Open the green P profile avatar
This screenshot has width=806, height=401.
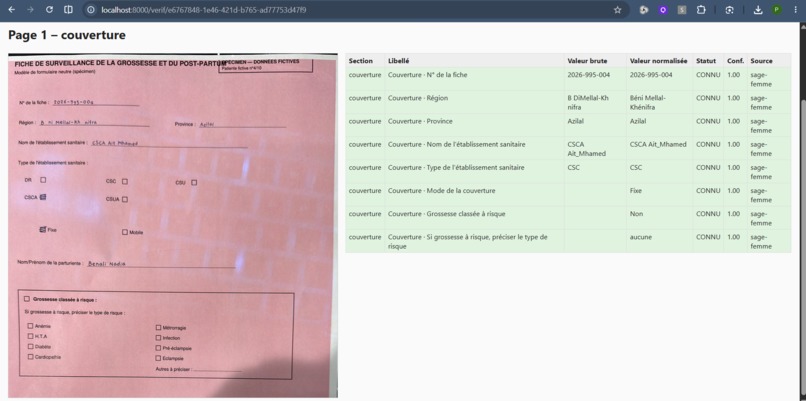tap(776, 10)
